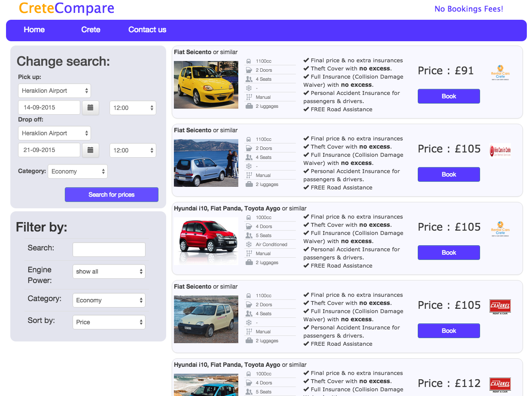Click the 'Price : £91' text
This screenshot has width=532, height=396.
pos(446,71)
